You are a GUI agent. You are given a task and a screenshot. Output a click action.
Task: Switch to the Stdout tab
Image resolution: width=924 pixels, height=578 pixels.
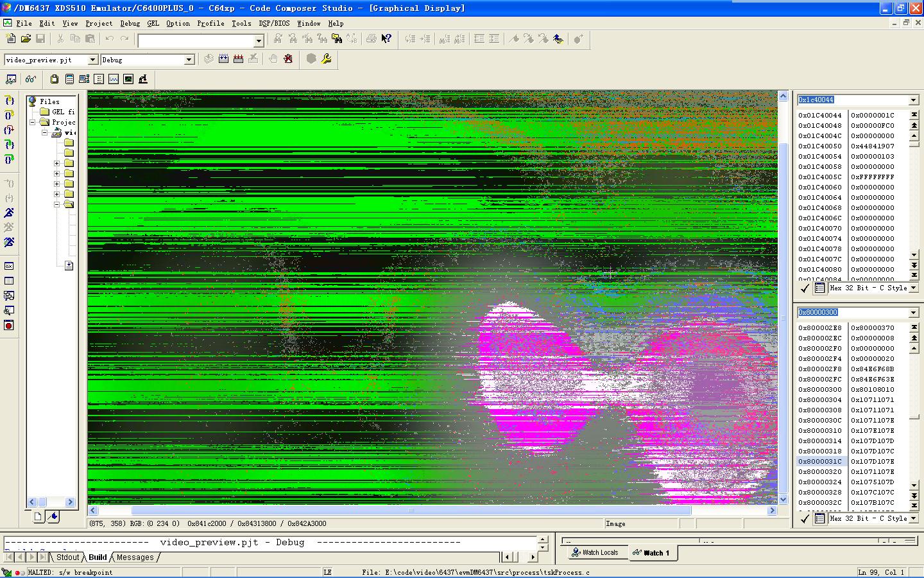click(67, 557)
